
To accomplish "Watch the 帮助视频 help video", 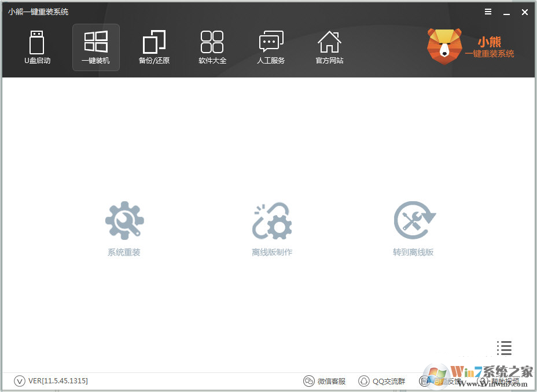I will (499, 380).
